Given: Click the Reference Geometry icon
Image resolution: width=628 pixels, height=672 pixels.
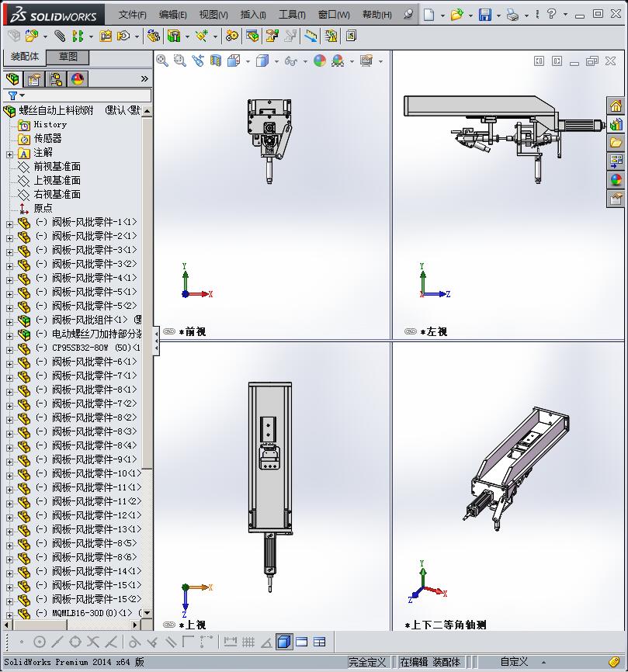Looking at the screenshot, I should [202, 36].
